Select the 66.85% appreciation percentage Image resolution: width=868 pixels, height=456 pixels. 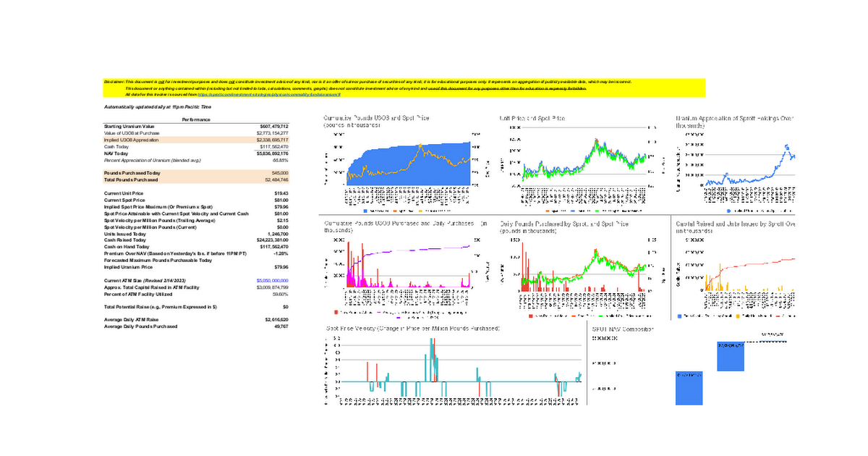(x=281, y=160)
